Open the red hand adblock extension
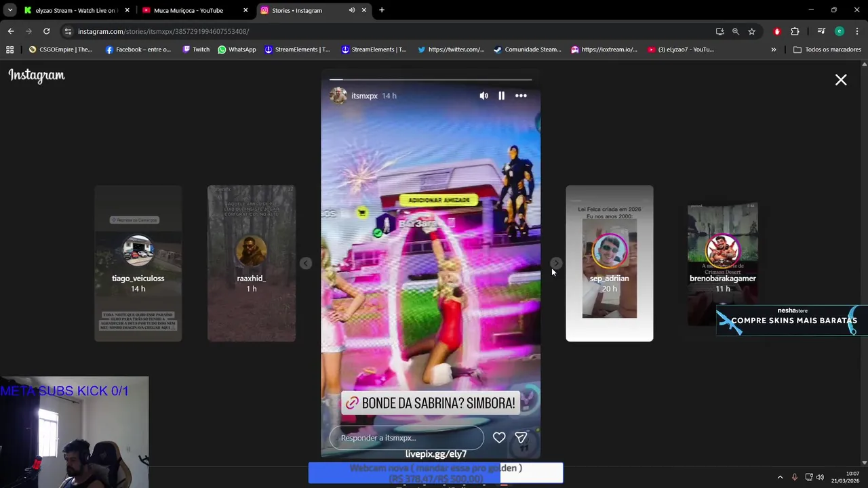 777,31
